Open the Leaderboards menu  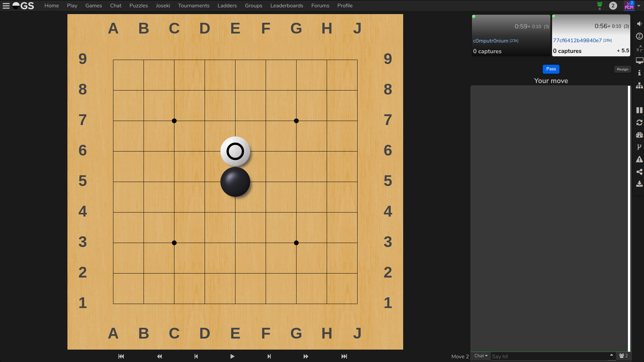[x=287, y=6]
